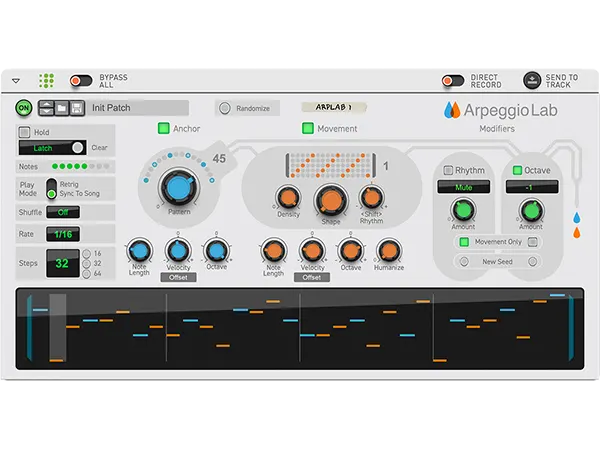Click the blue Anchor Octave knob

click(x=217, y=251)
